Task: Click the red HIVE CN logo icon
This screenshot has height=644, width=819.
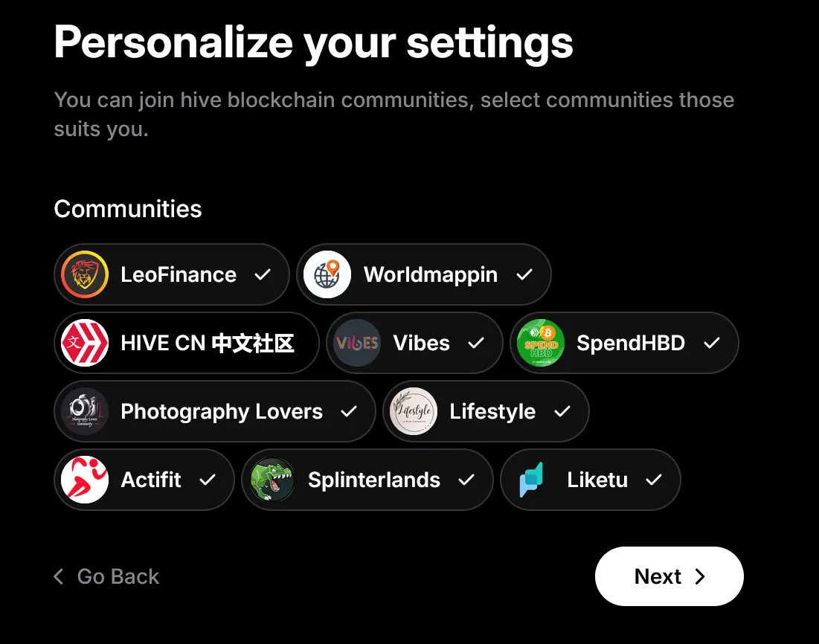Action: tap(85, 343)
